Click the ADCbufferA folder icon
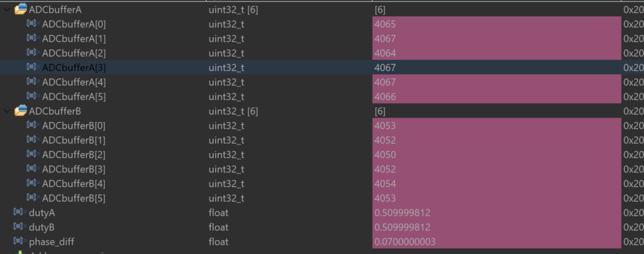644x254 pixels. pyautogui.click(x=21, y=9)
